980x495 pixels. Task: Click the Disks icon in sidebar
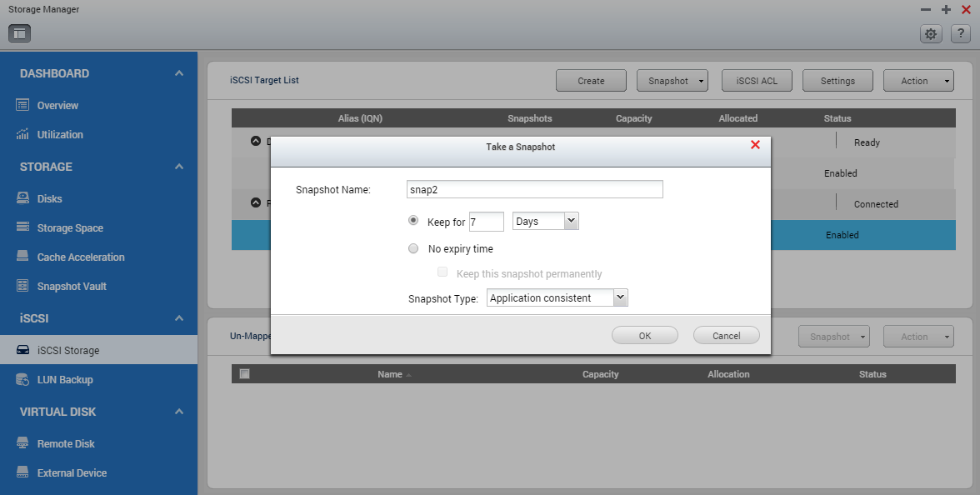click(22, 198)
